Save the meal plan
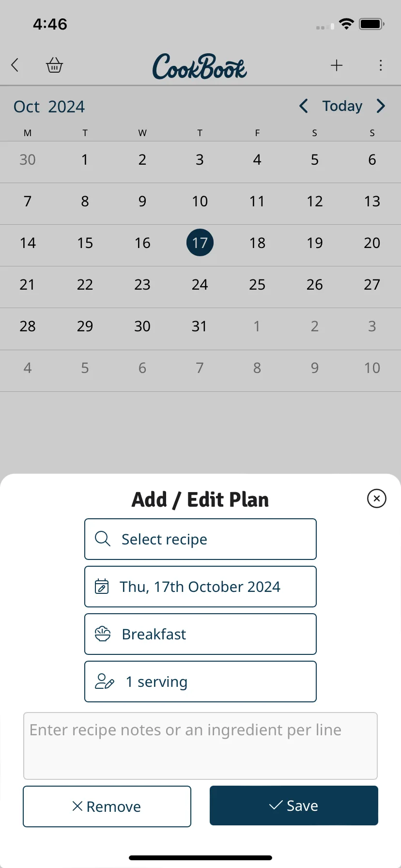Image resolution: width=401 pixels, height=868 pixels. 294,806
